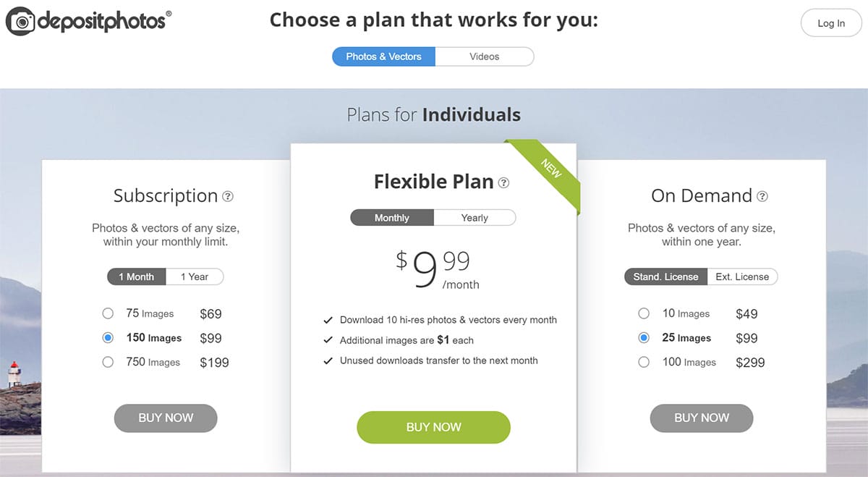
Task: Choose the 100 Images on-demand option
Action: [x=644, y=362]
